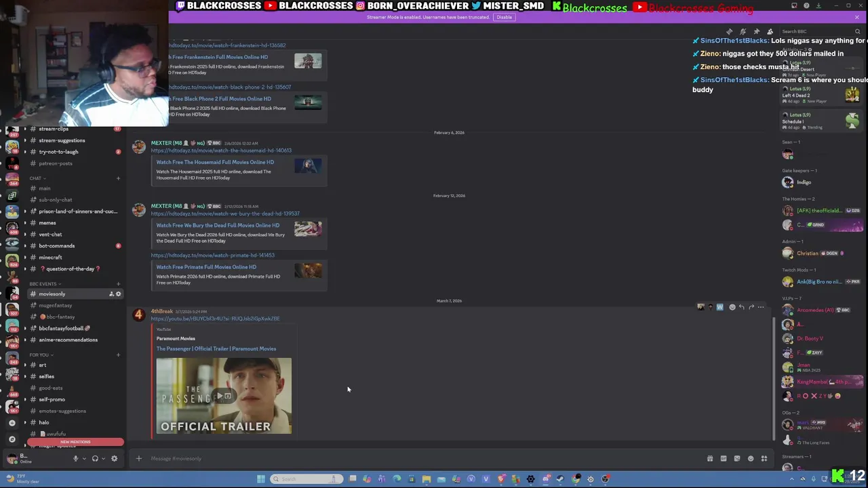Image resolution: width=868 pixels, height=488 pixels.
Task: Open Windows Start button on taskbar
Action: (260, 479)
